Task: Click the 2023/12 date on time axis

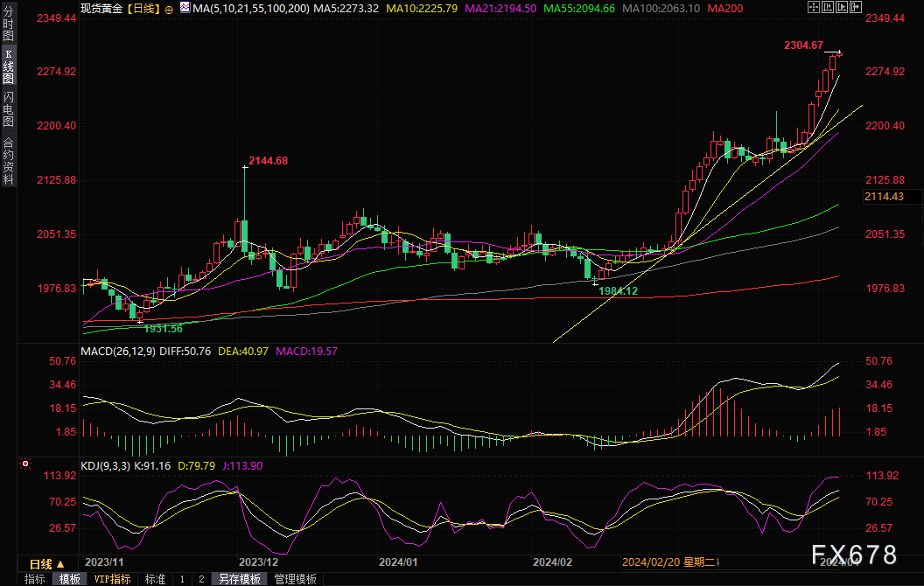Action: pyautogui.click(x=258, y=562)
